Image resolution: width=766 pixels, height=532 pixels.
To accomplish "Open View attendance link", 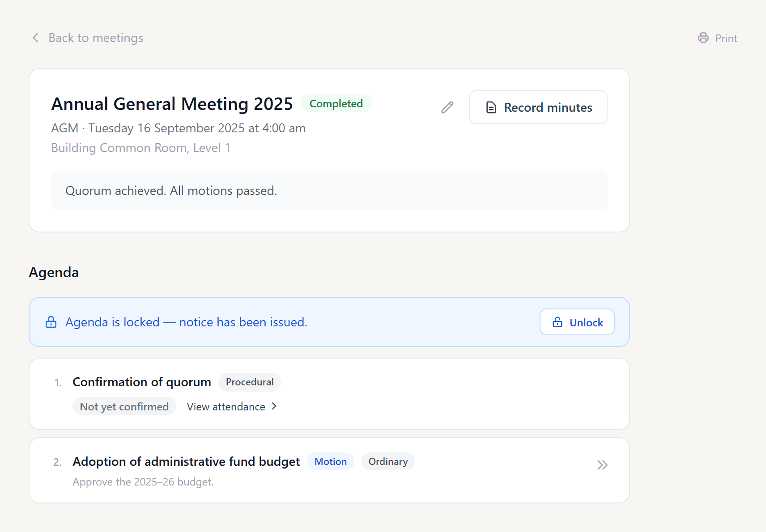I will tap(232, 406).
